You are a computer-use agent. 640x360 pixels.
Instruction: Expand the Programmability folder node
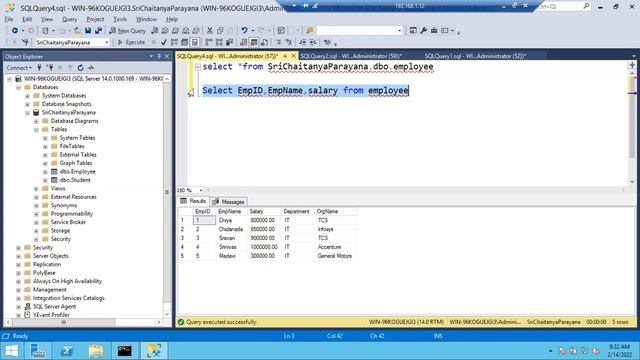coord(36,214)
